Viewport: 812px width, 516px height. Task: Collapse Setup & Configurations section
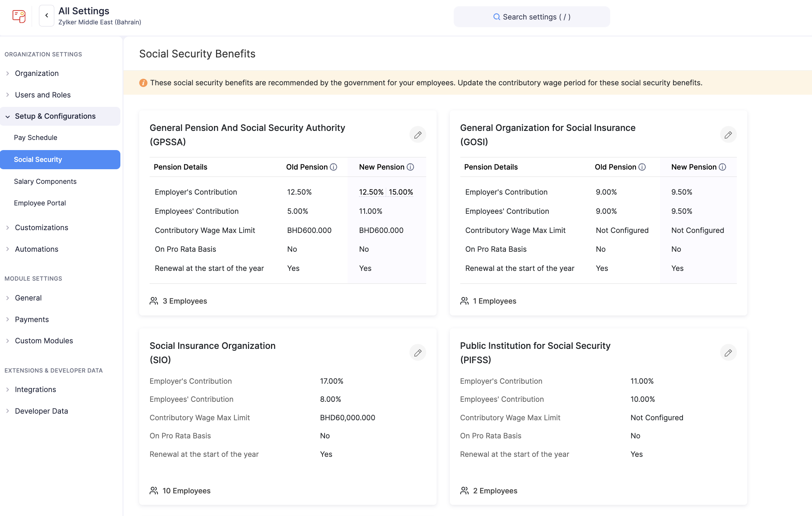click(55, 116)
